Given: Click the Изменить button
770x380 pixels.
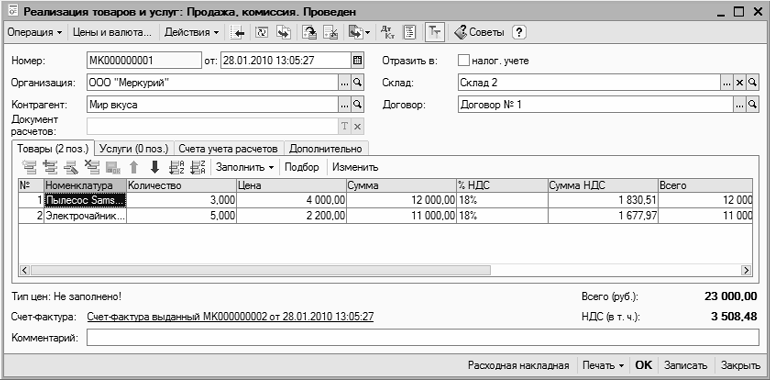Looking at the screenshot, I should point(355,167).
